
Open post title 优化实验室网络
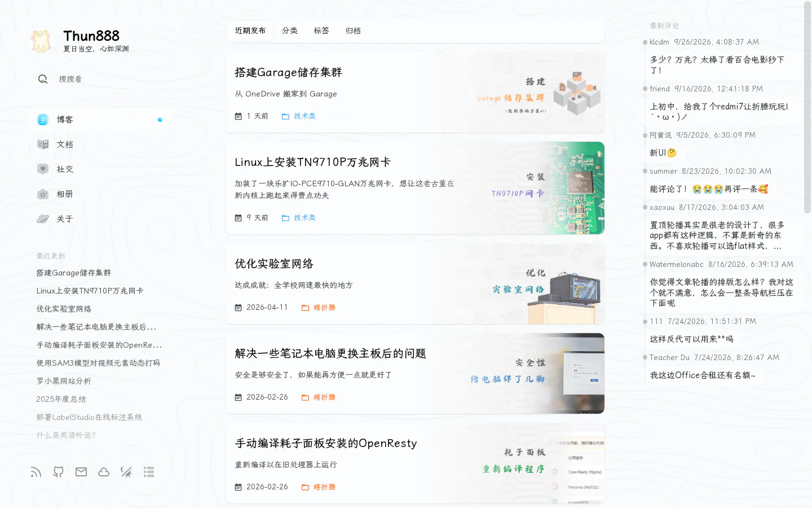(x=274, y=264)
